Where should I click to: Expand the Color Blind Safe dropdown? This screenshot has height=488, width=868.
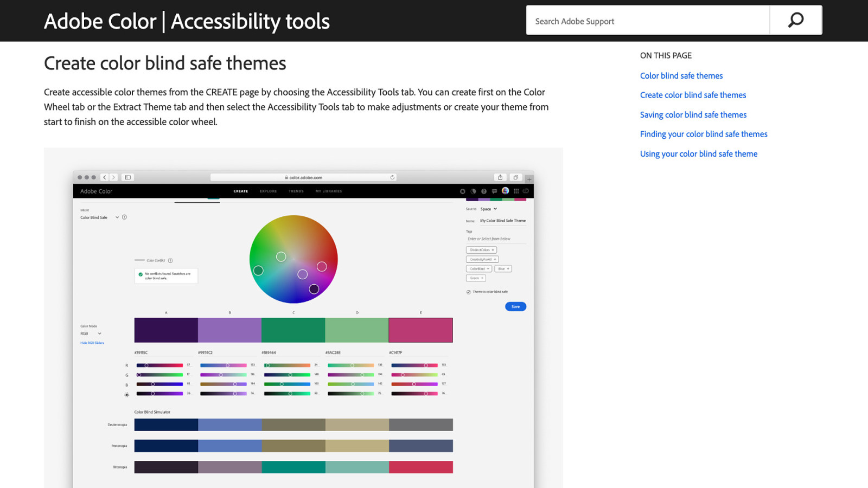(99, 217)
